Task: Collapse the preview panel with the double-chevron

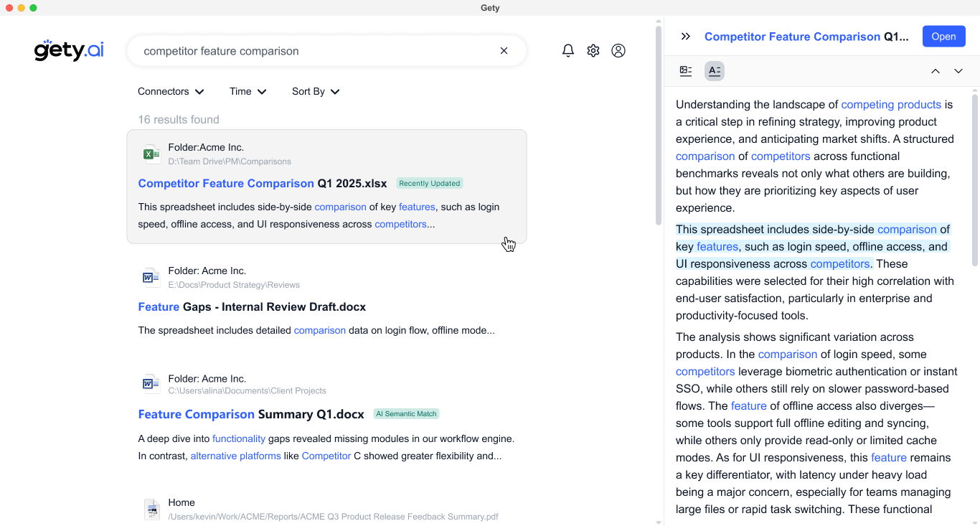Action: [x=685, y=36]
